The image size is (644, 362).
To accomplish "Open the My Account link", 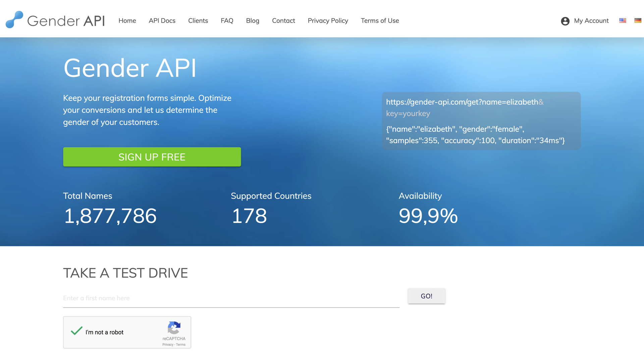I will (591, 21).
